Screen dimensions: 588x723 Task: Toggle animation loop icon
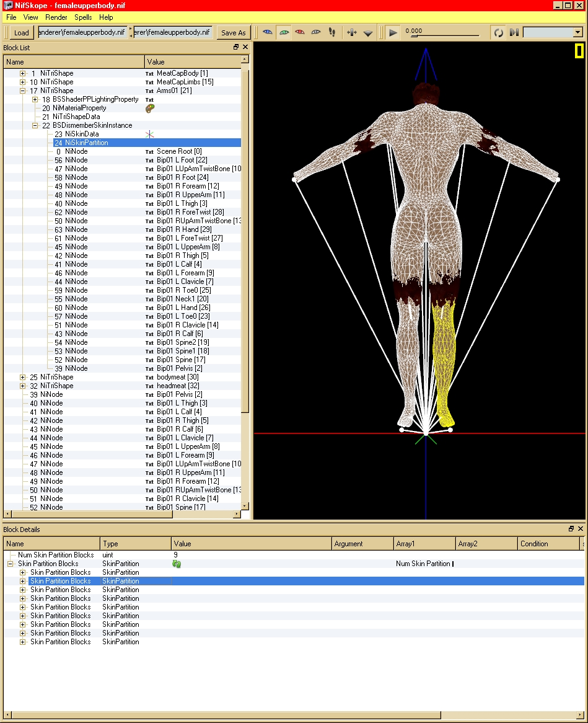click(498, 33)
